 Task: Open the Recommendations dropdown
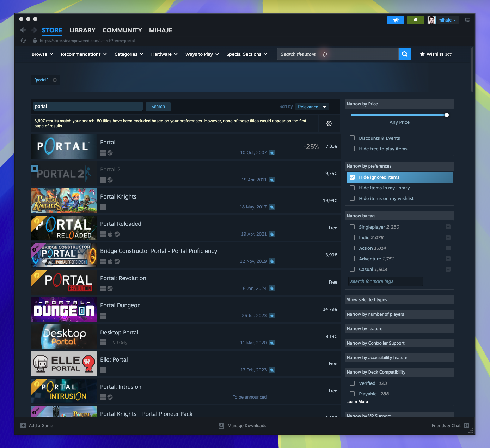coord(84,54)
